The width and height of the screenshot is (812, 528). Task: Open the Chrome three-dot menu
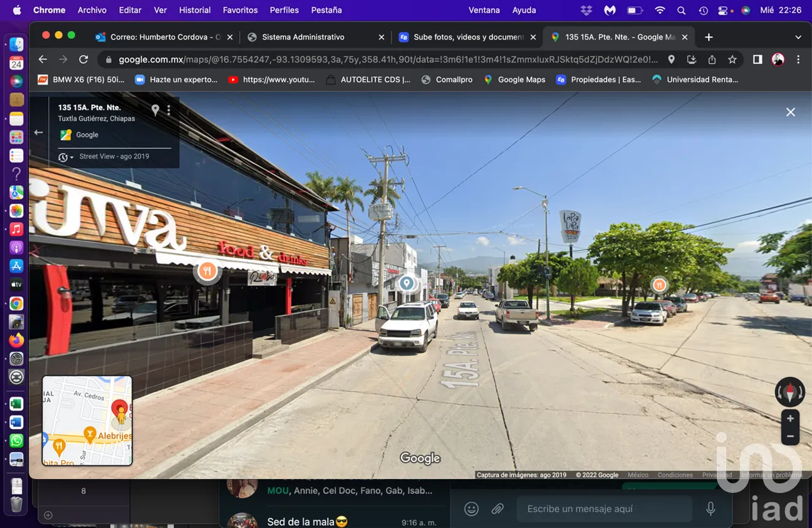[x=798, y=60]
